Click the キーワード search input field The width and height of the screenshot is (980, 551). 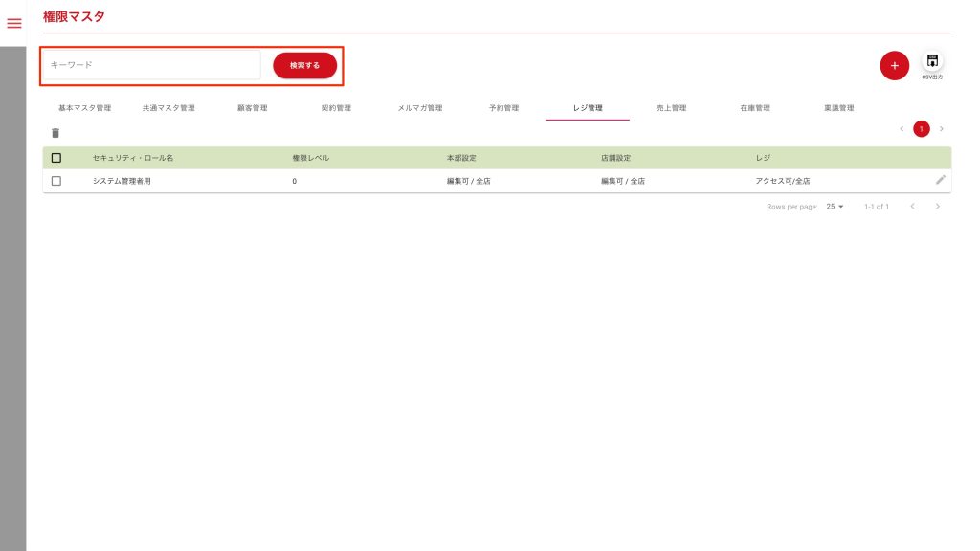pos(151,65)
